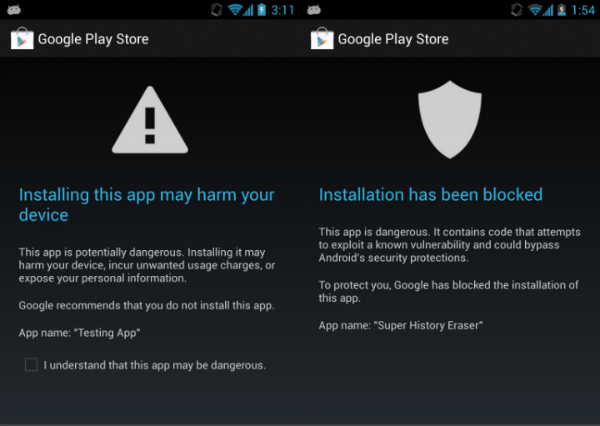Tap the "Installing this app may harm your device" heading
600x426 pixels.
[146, 204]
